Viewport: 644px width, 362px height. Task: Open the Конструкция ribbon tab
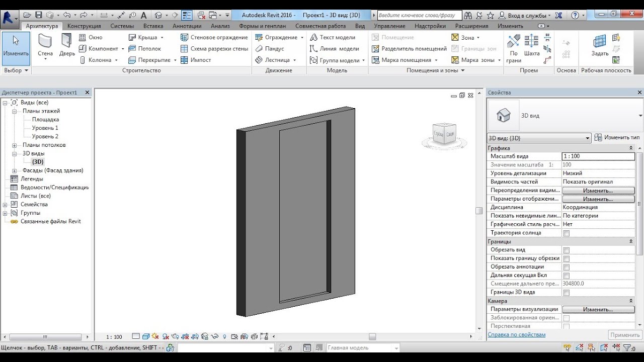point(84,26)
